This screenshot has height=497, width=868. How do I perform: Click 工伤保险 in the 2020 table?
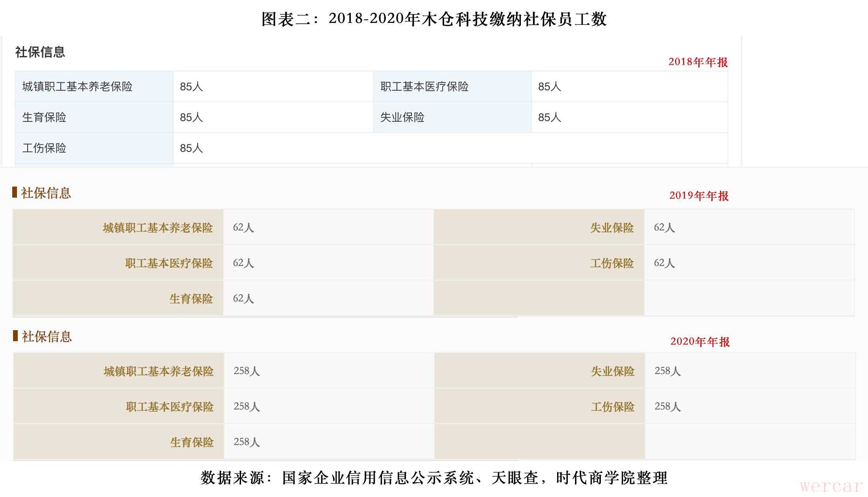[613, 407]
